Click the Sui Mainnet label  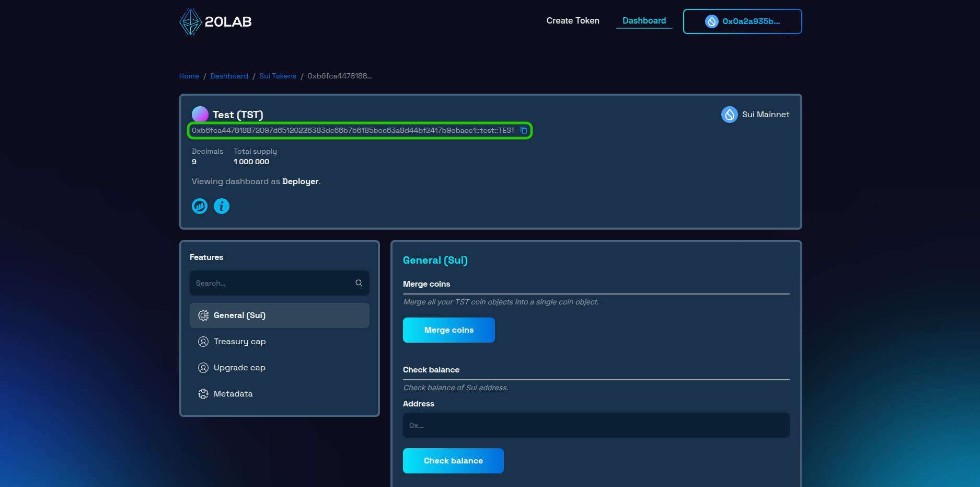pos(766,115)
